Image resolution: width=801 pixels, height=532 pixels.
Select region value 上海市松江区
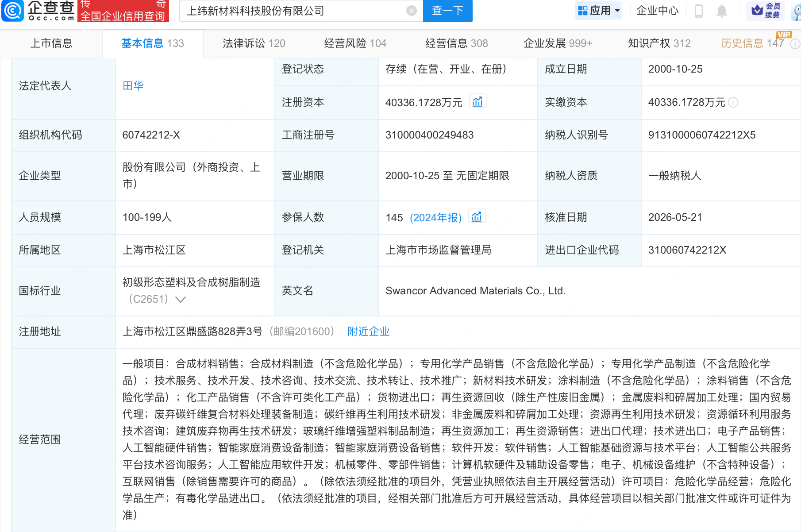[154, 250]
